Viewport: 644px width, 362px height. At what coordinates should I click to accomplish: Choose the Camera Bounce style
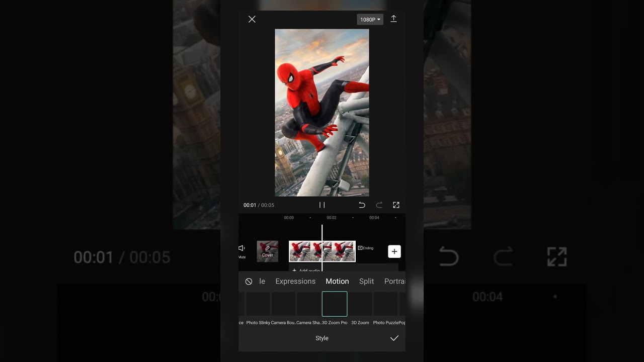(284, 308)
